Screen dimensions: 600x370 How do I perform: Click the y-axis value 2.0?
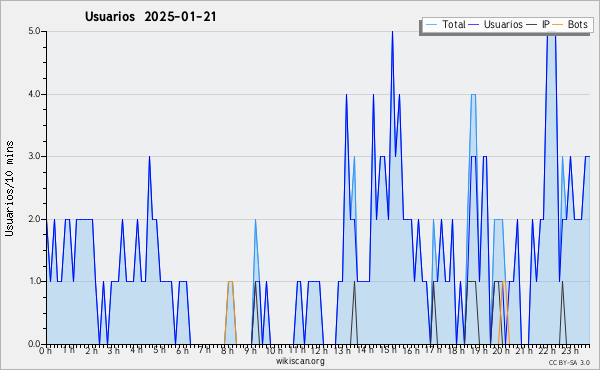coord(34,219)
